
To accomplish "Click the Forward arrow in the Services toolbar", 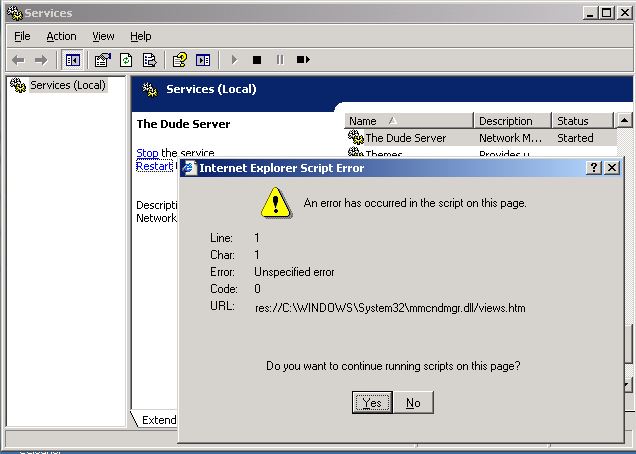I will [x=41, y=60].
